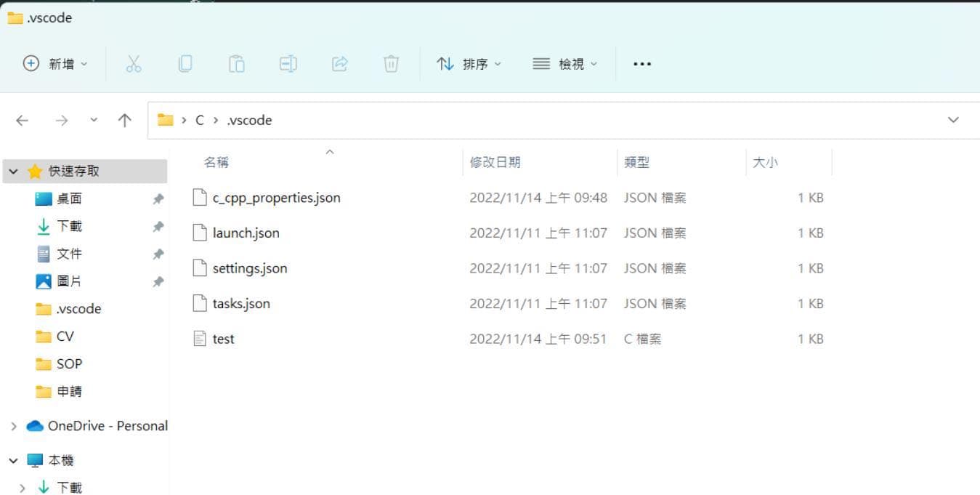The height and width of the screenshot is (495, 980).
Task: Open the launch.json file
Action: (246, 233)
